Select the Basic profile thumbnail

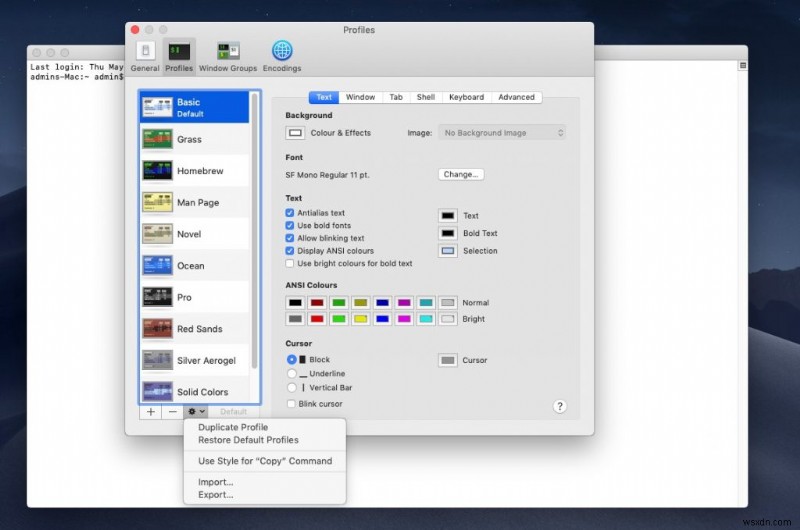click(157, 107)
